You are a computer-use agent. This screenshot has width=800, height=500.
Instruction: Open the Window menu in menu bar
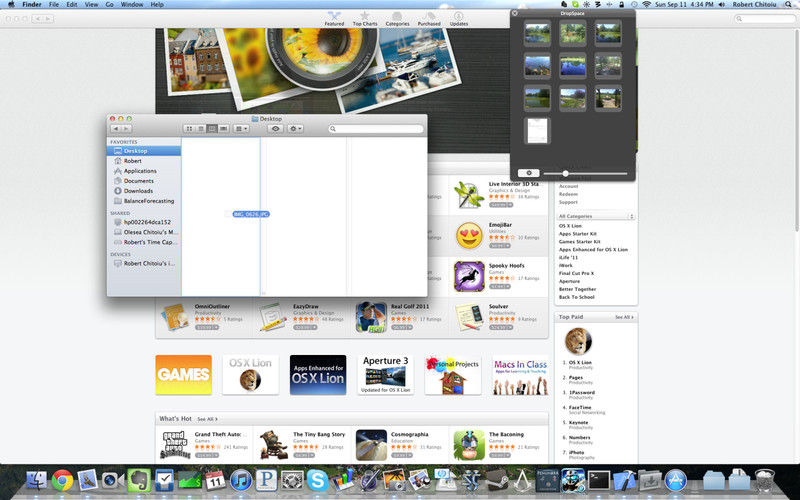click(132, 4)
